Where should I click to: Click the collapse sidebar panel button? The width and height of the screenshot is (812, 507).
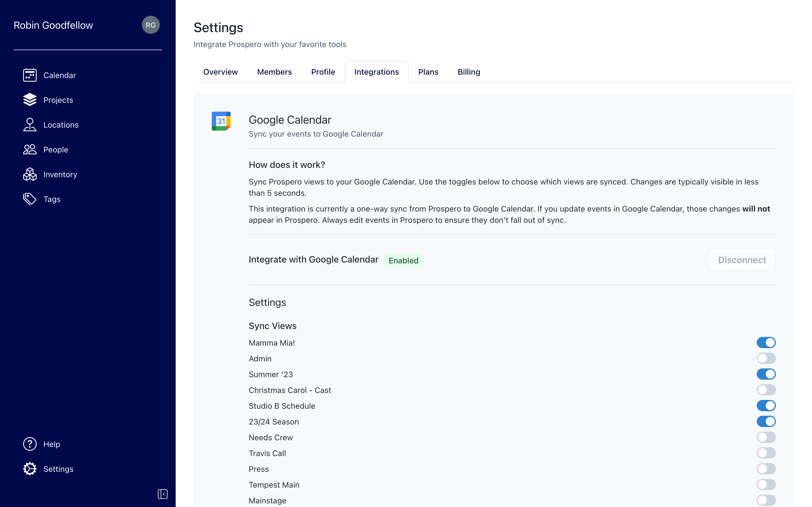(x=162, y=493)
